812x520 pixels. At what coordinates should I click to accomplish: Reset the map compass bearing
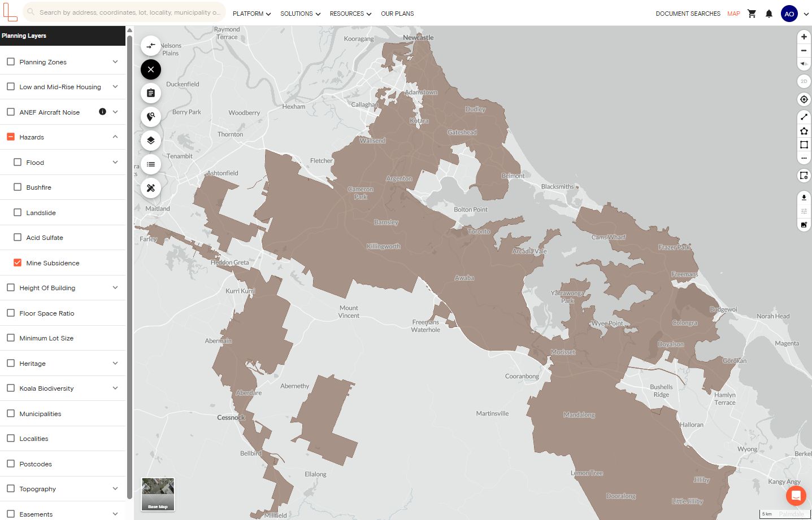point(804,64)
